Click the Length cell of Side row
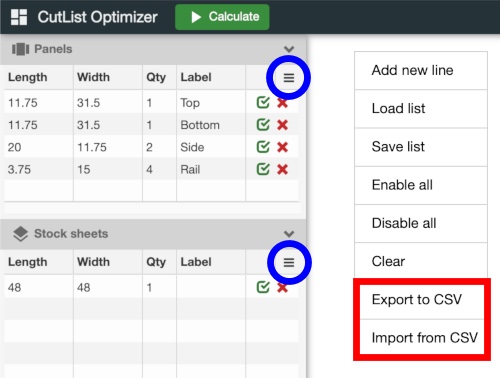The height and width of the screenshot is (378, 500). coord(39,147)
